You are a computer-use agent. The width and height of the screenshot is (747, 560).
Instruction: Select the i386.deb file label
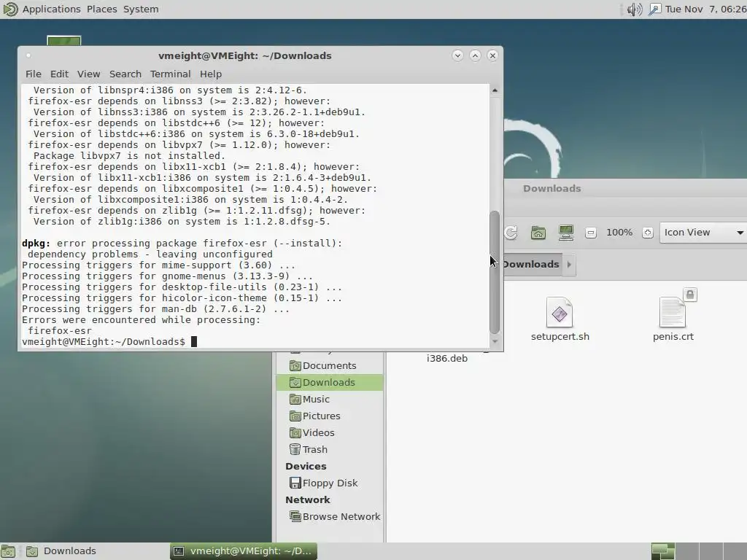click(447, 358)
